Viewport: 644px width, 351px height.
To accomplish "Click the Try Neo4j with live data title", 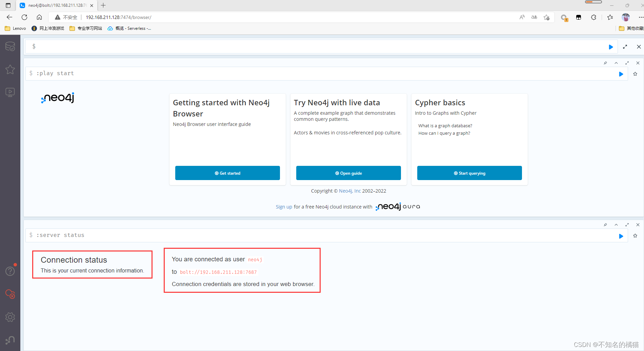I will click(x=337, y=103).
